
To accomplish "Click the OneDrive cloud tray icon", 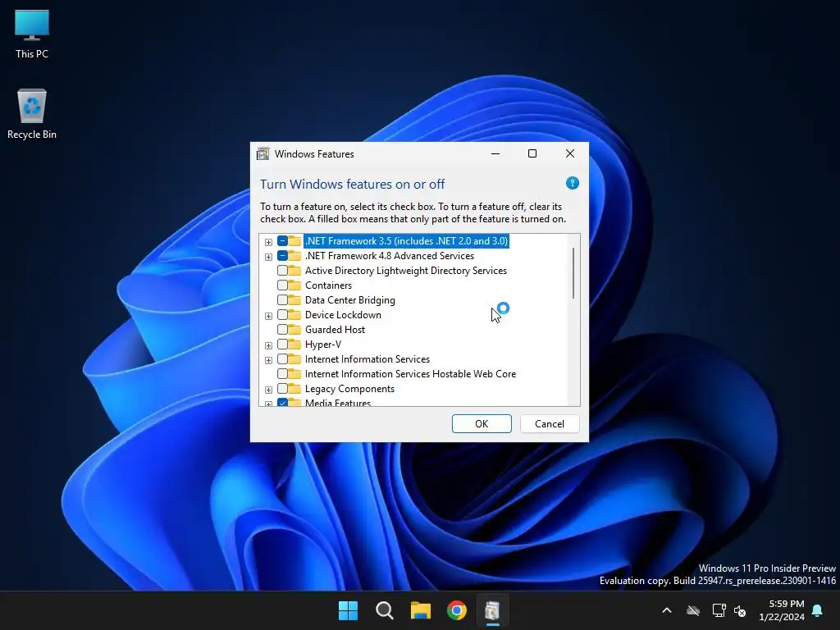I will tap(693, 610).
